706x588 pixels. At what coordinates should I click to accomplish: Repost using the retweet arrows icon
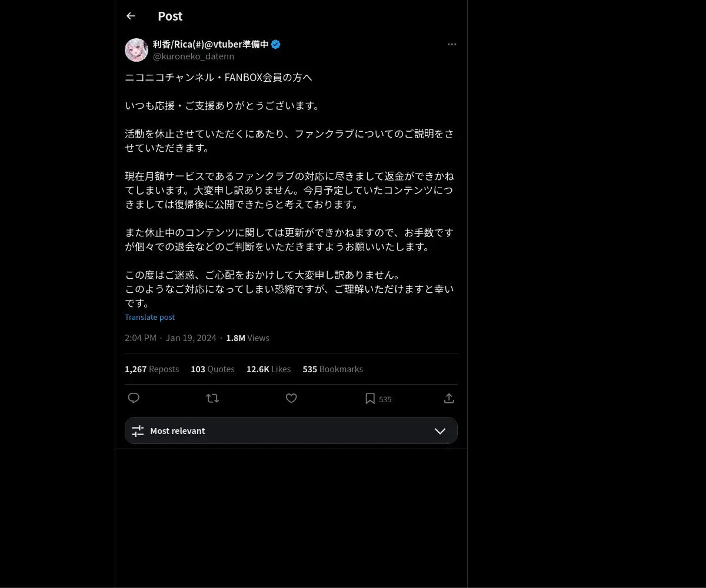[x=212, y=399]
